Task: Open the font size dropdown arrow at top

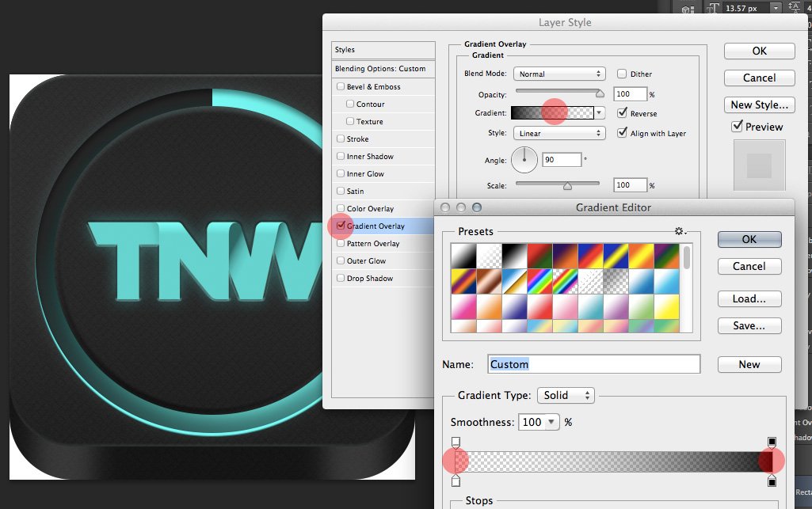Action: 776,8
